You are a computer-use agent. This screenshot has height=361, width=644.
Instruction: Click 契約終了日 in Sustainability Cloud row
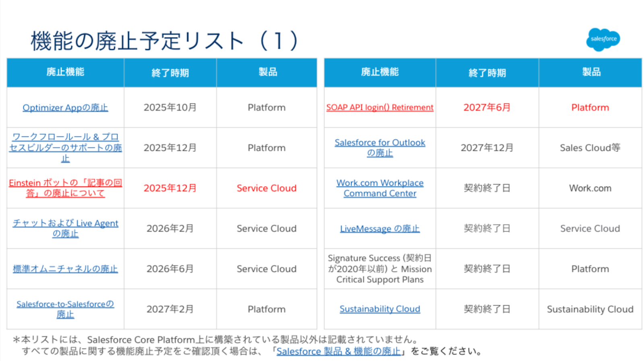(x=487, y=309)
